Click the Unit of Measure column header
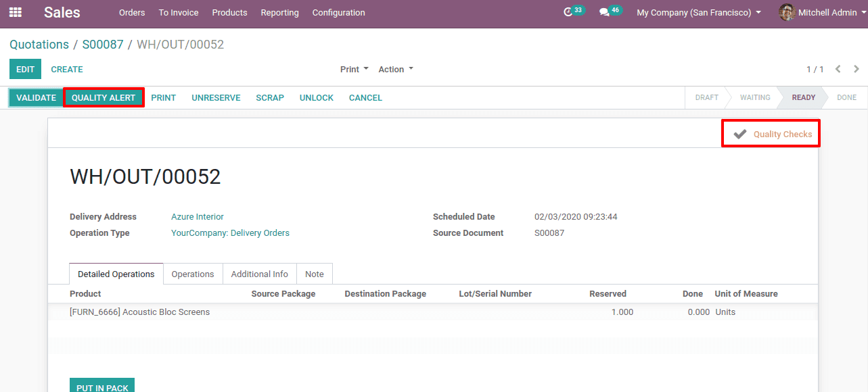Image resolution: width=868 pixels, height=392 pixels. tap(746, 294)
